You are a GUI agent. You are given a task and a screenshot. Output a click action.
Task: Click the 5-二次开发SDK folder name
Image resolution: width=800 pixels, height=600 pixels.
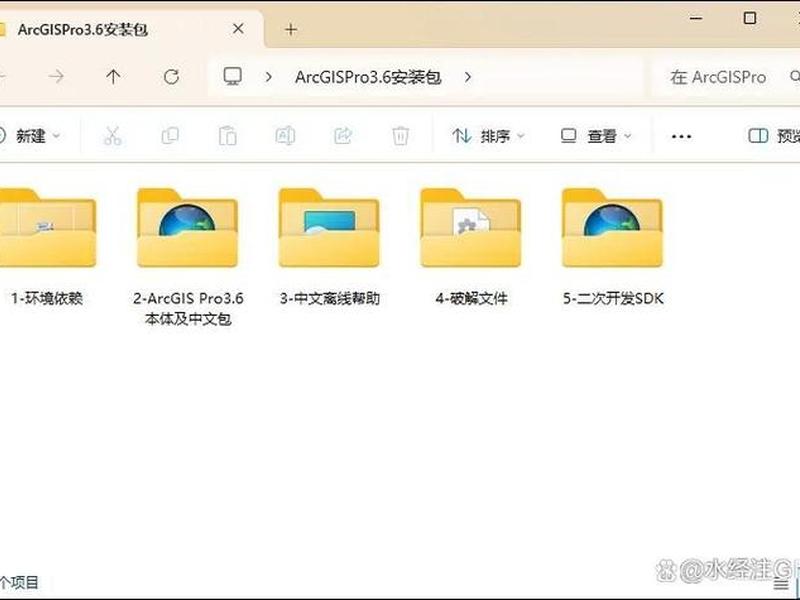click(613, 298)
